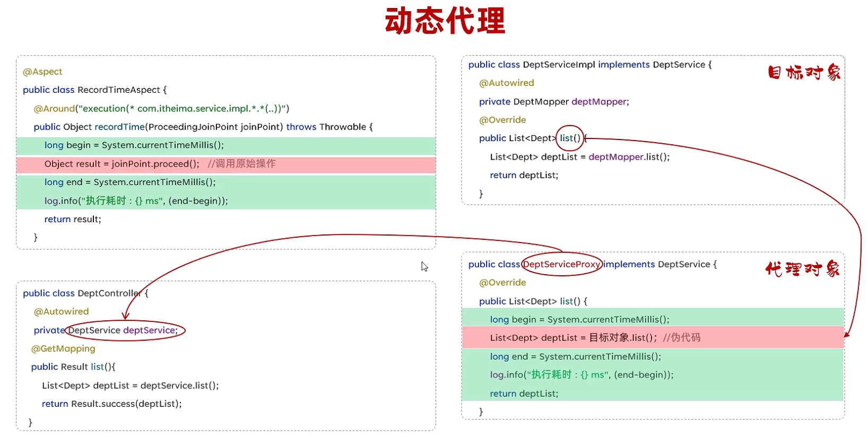Click the class name "DeptServiceProxy"

point(561,264)
